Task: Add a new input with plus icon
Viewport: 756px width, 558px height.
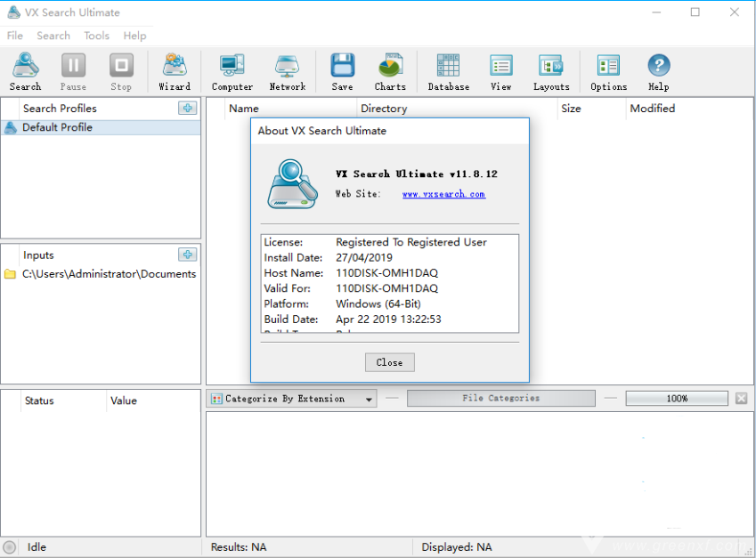Action: click(188, 255)
